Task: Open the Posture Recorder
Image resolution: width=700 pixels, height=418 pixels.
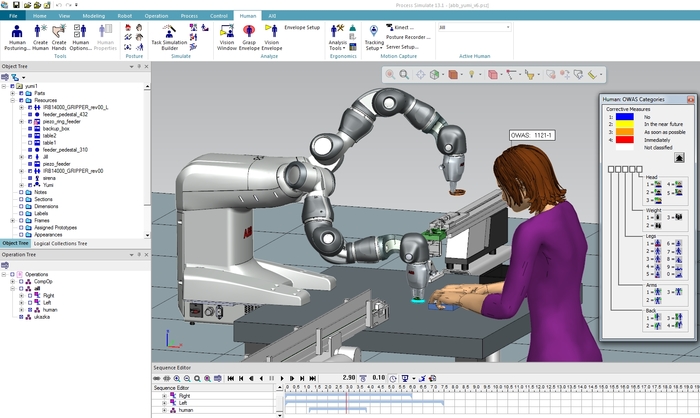Action: point(408,37)
